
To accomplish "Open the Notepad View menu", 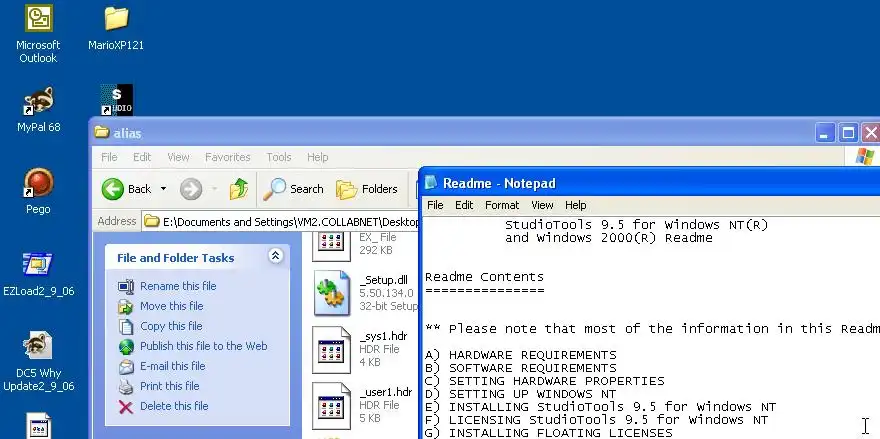I will point(542,205).
